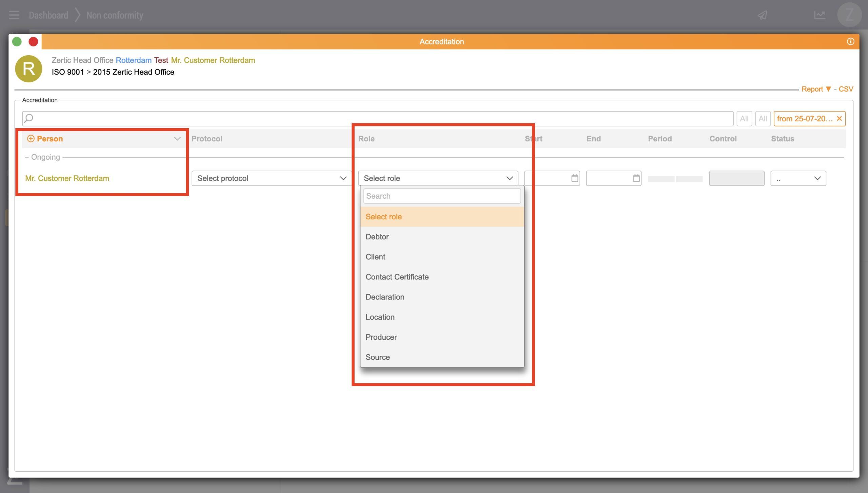Click the paper plane send icon
This screenshot has height=493, width=868.
[763, 15]
